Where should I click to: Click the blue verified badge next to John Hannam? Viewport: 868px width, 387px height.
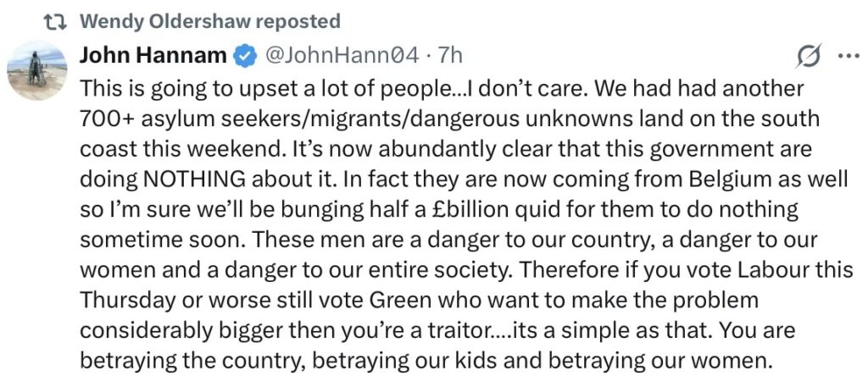click(x=245, y=56)
